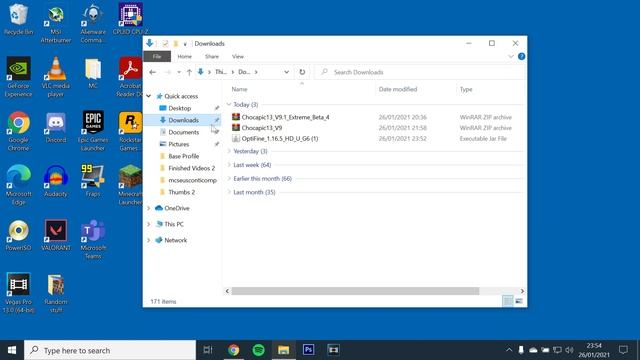Switch to the Home ribbon tab
This screenshot has width=640, height=360.
(184, 56)
